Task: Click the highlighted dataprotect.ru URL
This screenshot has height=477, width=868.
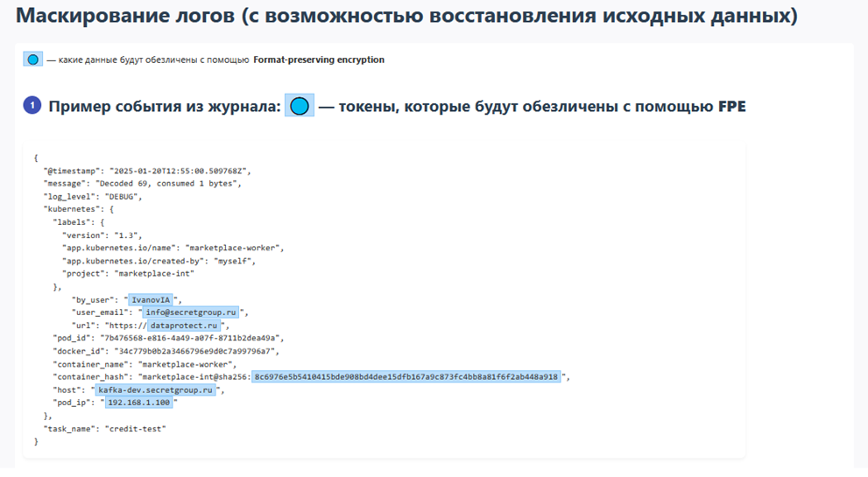Action: (184, 325)
